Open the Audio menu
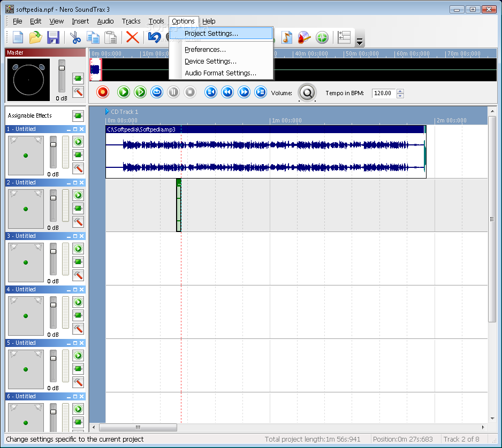The image size is (502, 448). [x=105, y=21]
